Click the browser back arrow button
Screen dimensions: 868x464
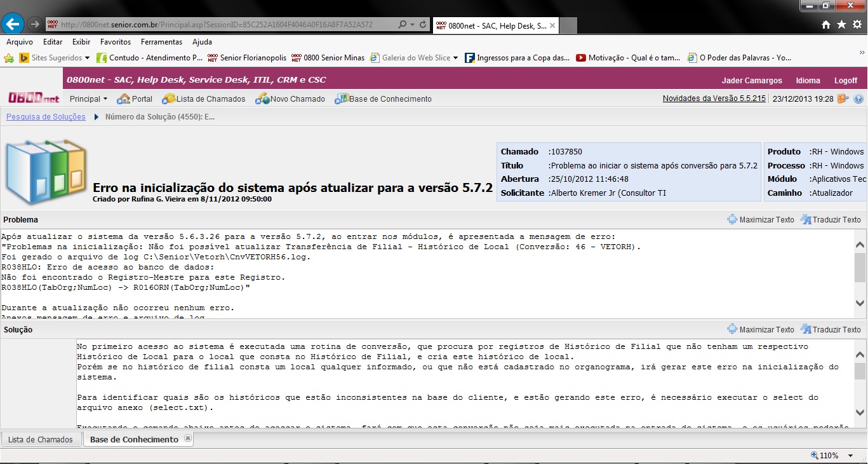click(13, 24)
